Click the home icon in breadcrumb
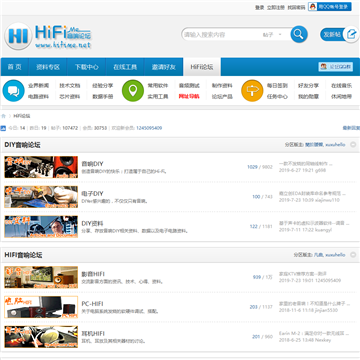The image size is (360, 360). [x=4, y=116]
